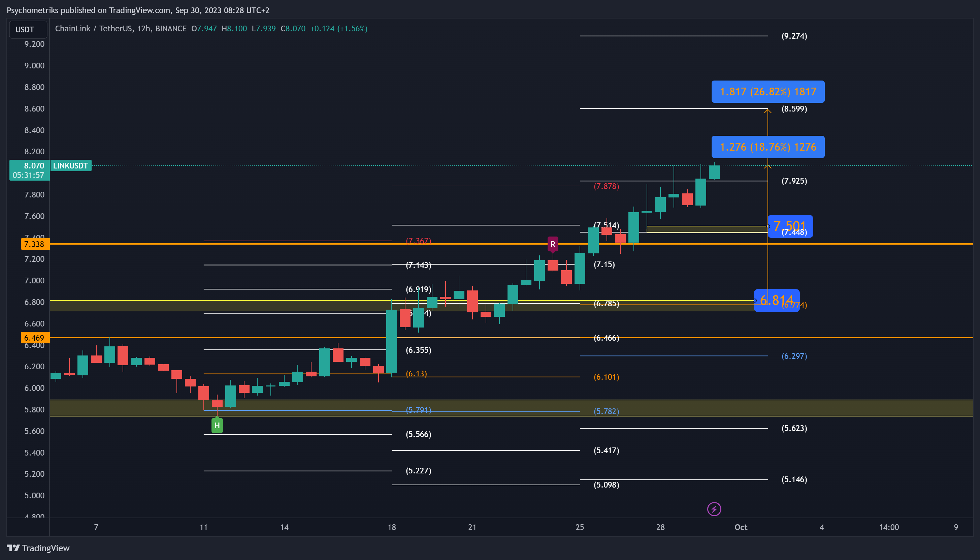The width and height of the screenshot is (980, 560).
Task: Click the TradingView logo at bottom left
Action: (x=38, y=548)
